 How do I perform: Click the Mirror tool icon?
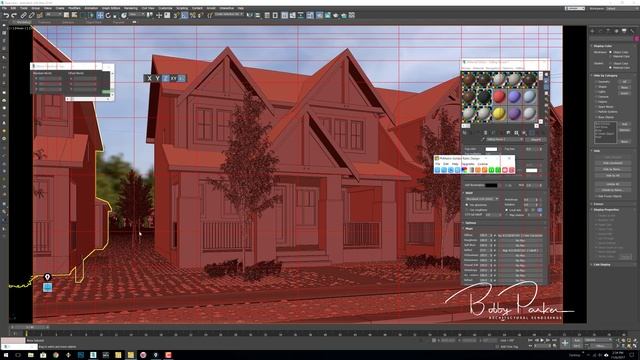coord(250,16)
